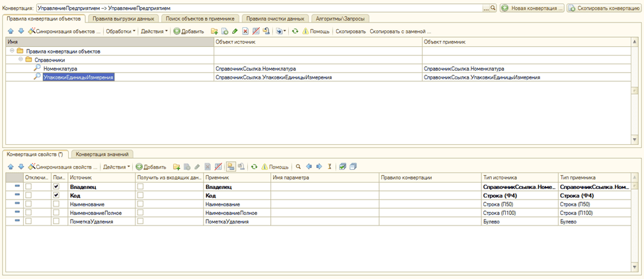The height and width of the screenshot is (279, 644).
Task: Uncheck the Поиск checkbox in Владелец row
Action: click(56, 187)
